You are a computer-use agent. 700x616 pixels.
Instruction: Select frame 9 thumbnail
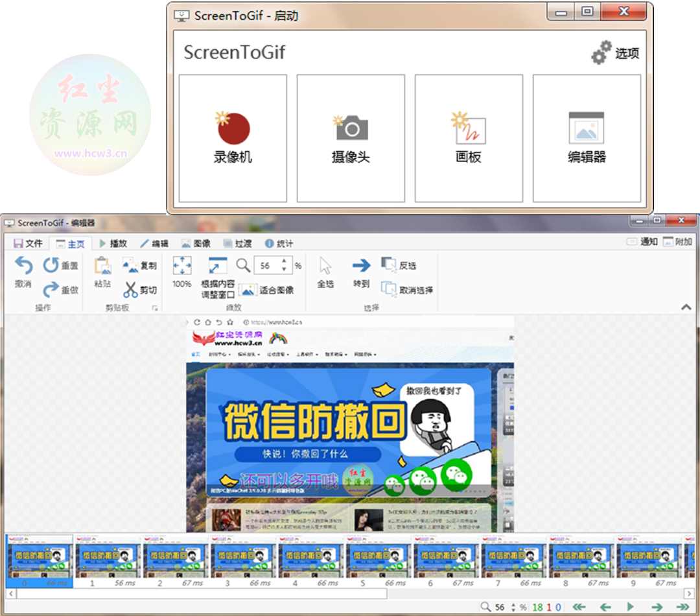tap(649, 561)
